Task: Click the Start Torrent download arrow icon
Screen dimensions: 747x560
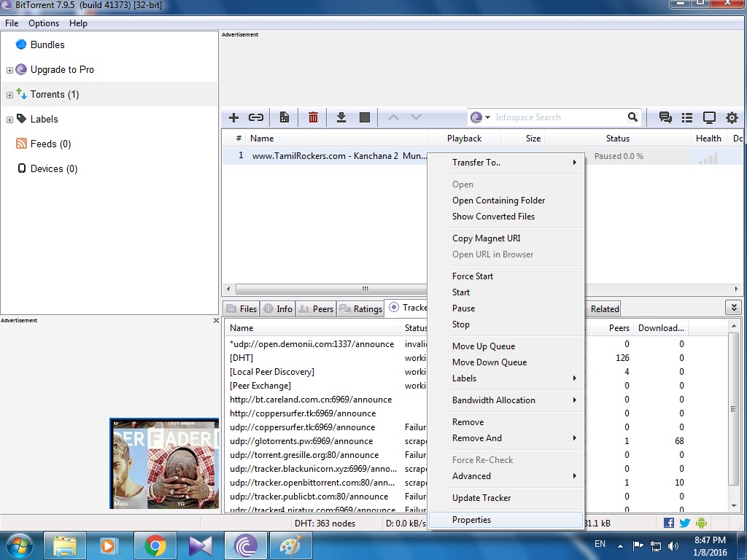Action: click(341, 117)
